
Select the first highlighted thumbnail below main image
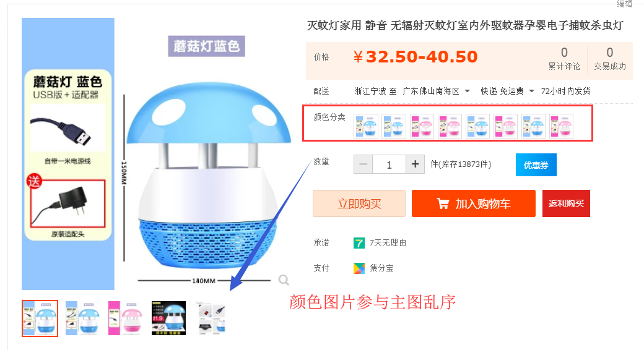tap(40, 318)
